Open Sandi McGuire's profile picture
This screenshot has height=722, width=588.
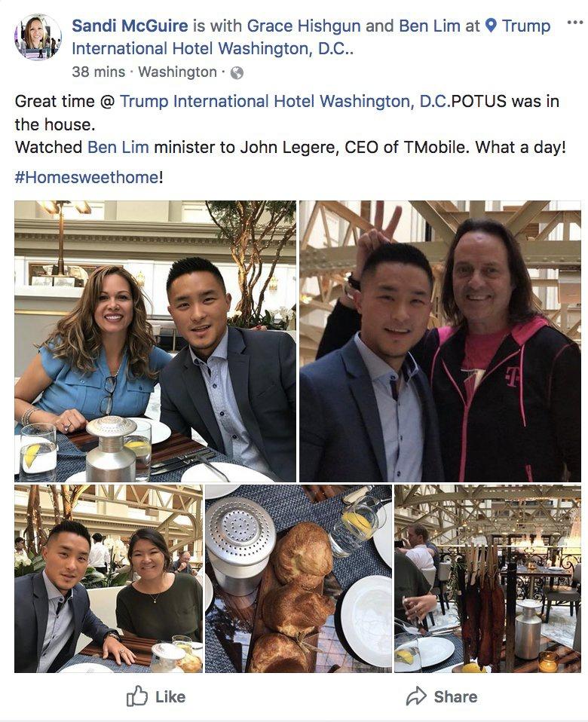click(x=38, y=37)
